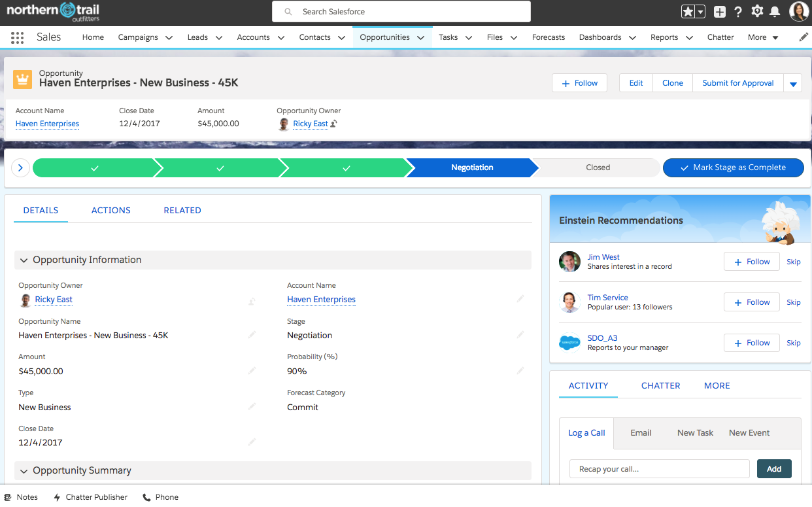The image size is (812, 507).
Task: Open the Tasks tab dropdown chevron
Action: coord(469,38)
